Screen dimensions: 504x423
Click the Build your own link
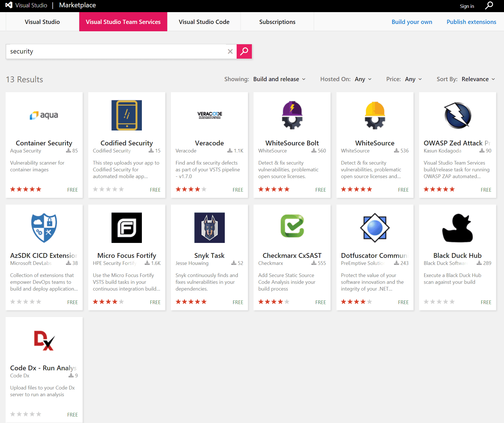coord(412,22)
